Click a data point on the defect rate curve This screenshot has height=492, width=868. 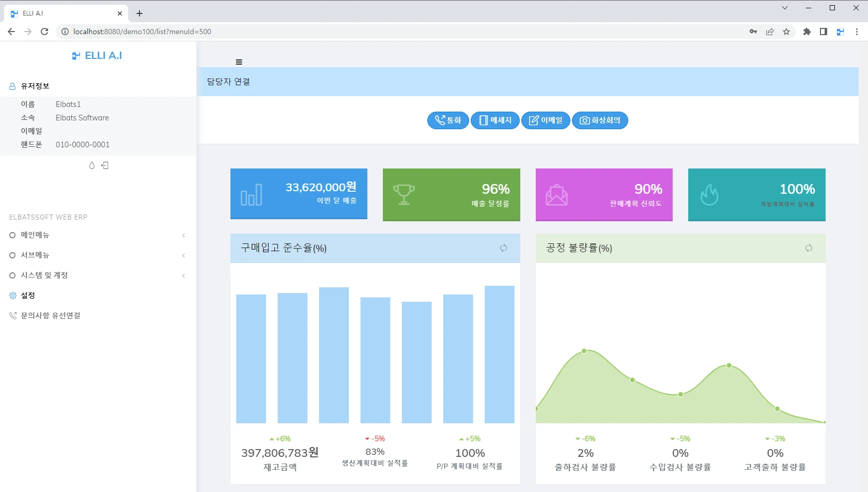coord(584,351)
